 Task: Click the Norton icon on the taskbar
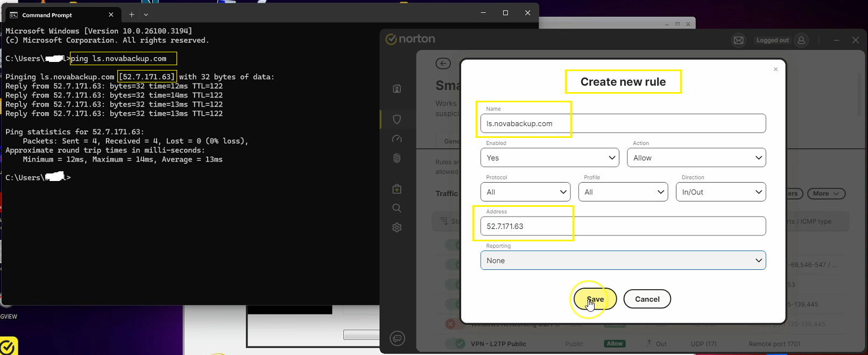[8, 347]
